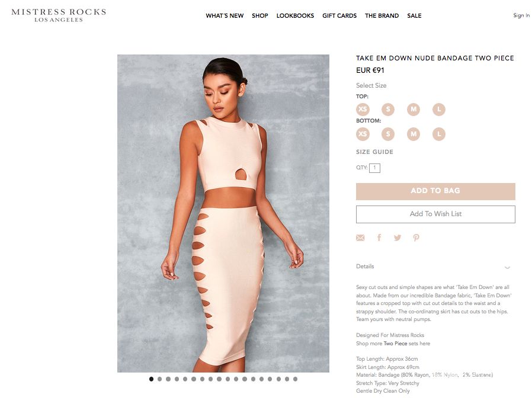Image resolution: width=532 pixels, height=398 pixels.
Task: Select the second image carousel dot
Action: pos(160,379)
